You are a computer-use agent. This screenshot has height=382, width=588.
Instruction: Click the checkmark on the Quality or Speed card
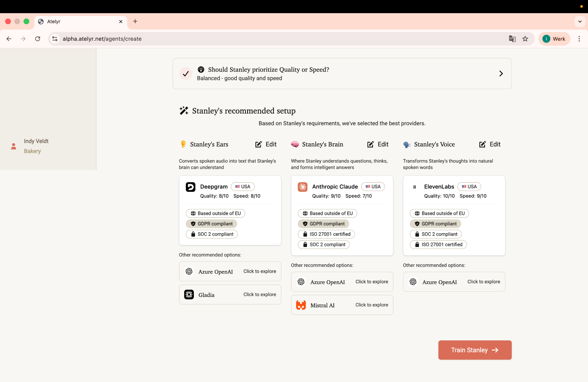point(186,73)
